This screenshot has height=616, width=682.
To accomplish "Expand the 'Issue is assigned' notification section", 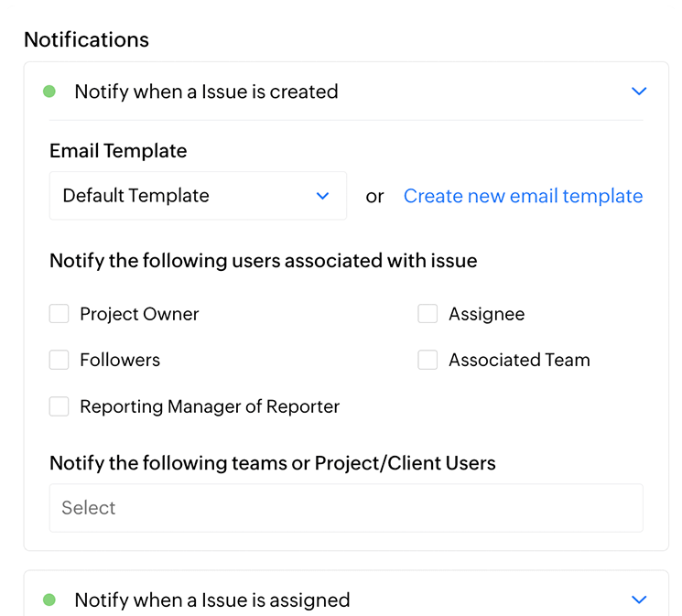I will [x=638, y=600].
